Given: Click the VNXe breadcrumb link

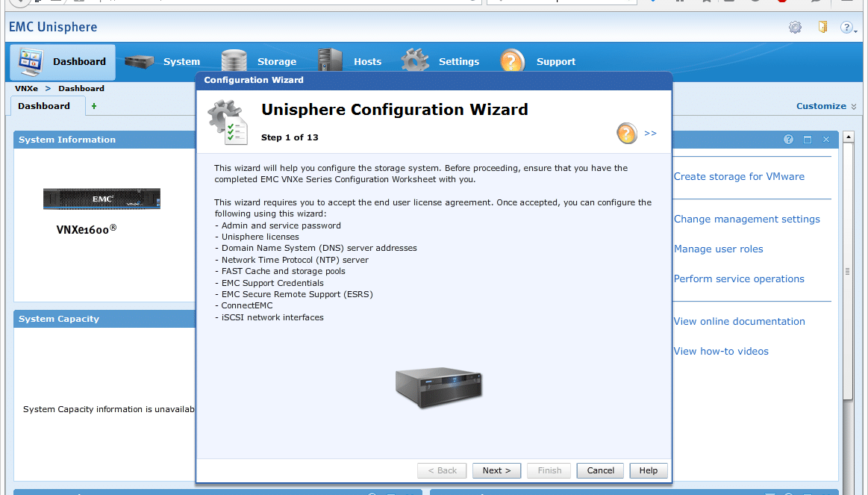Looking at the screenshot, I should pos(27,89).
